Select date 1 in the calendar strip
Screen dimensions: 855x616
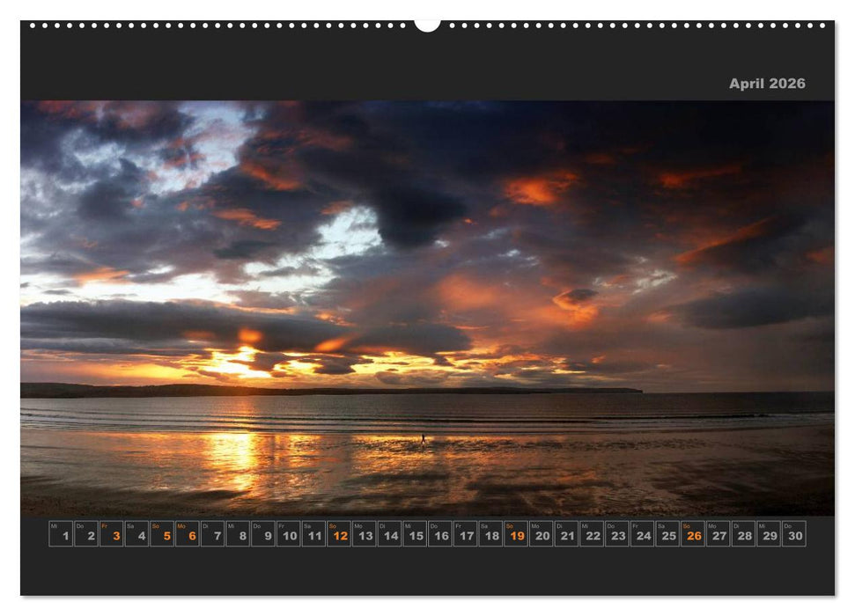click(x=65, y=533)
